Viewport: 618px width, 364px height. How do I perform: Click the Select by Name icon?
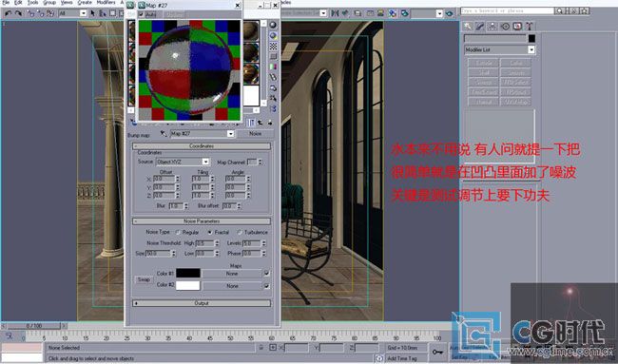tap(103, 13)
